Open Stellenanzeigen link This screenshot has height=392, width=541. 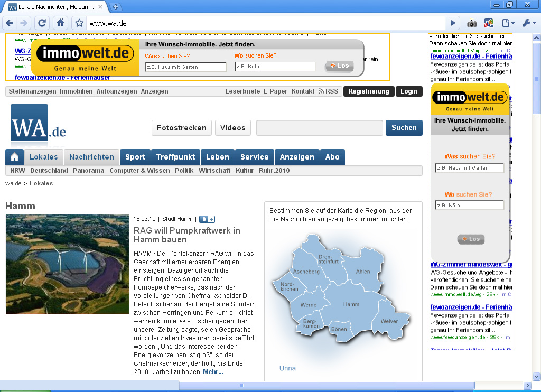tap(32, 91)
